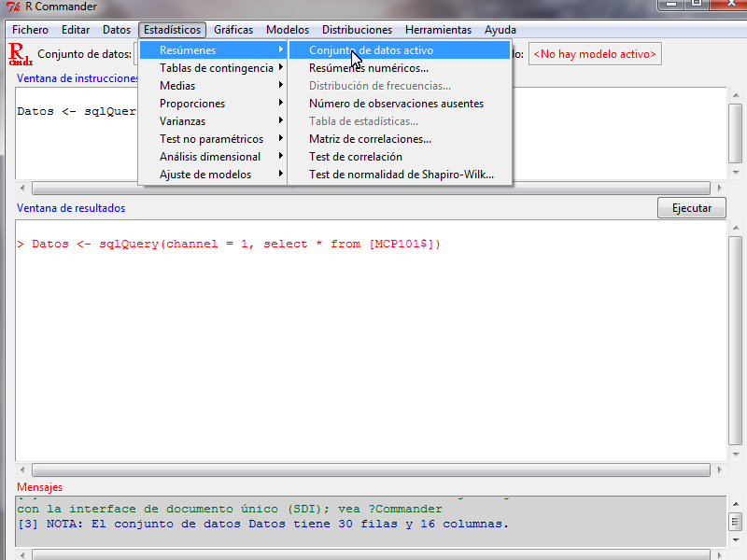Click the Rcmdr logo icon
This screenshot has height=560, width=747.
(x=21, y=54)
